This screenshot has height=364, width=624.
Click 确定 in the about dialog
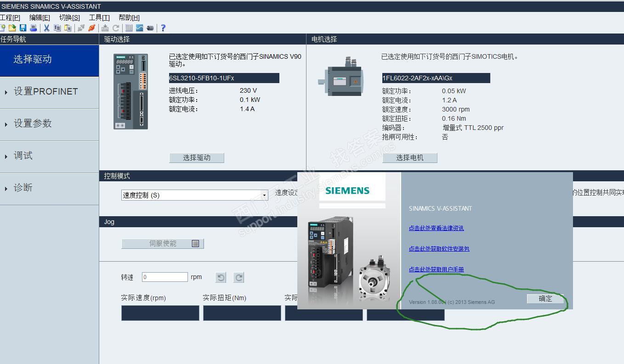[545, 299]
